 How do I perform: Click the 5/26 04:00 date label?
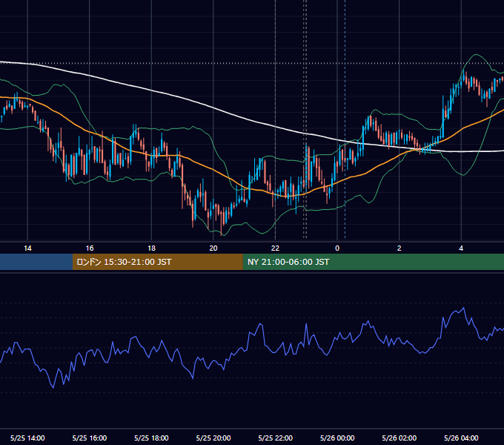(x=461, y=438)
